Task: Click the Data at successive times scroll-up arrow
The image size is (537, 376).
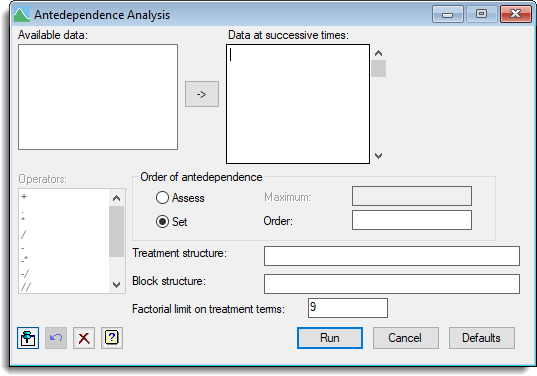Action: (x=378, y=53)
